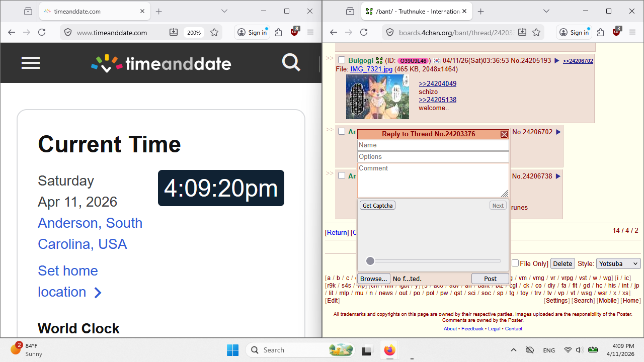Go back in the 4chan browser window
644x362 pixels.
click(334, 32)
